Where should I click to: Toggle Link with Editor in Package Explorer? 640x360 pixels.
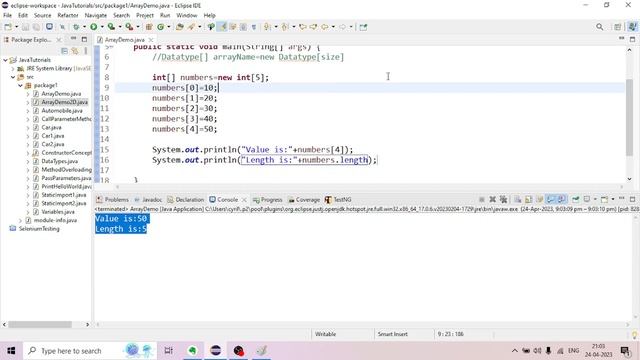point(75,51)
